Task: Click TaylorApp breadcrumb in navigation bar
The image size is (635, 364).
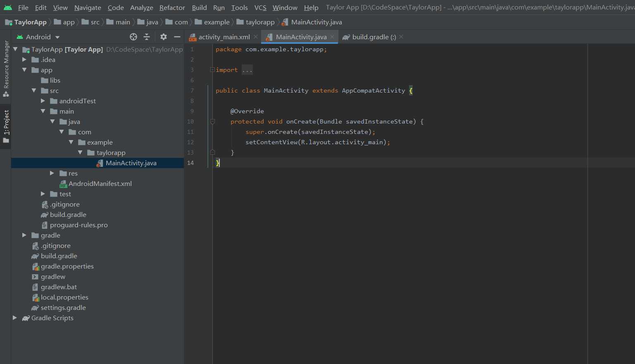Action: click(x=26, y=22)
